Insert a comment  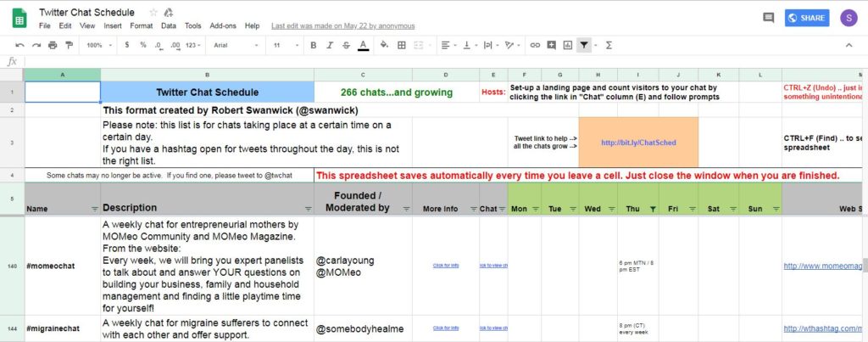pyautogui.click(x=551, y=45)
